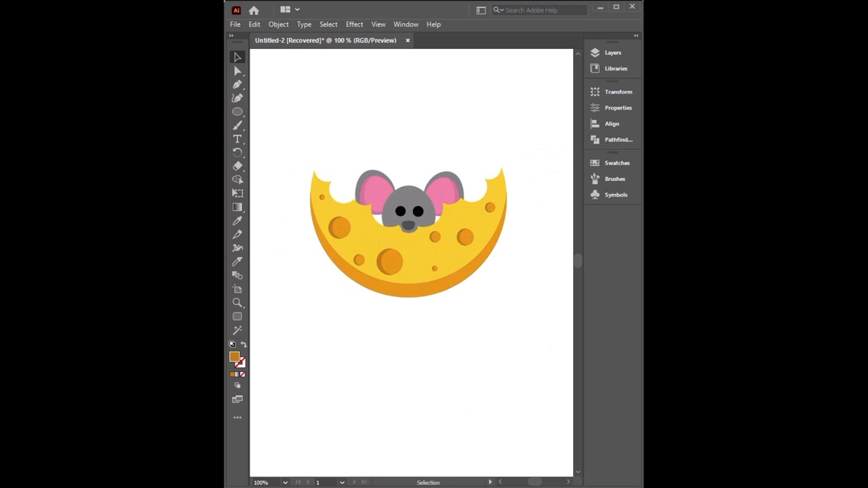The width and height of the screenshot is (868, 488).
Task: Select the Direct Selection tool
Action: (237, 71)
